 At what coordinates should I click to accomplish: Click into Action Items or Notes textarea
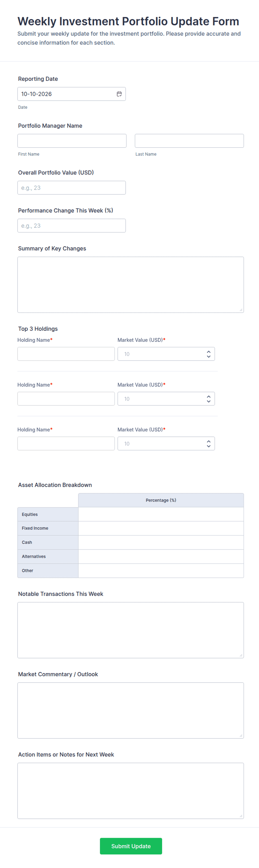click(131, 791)
